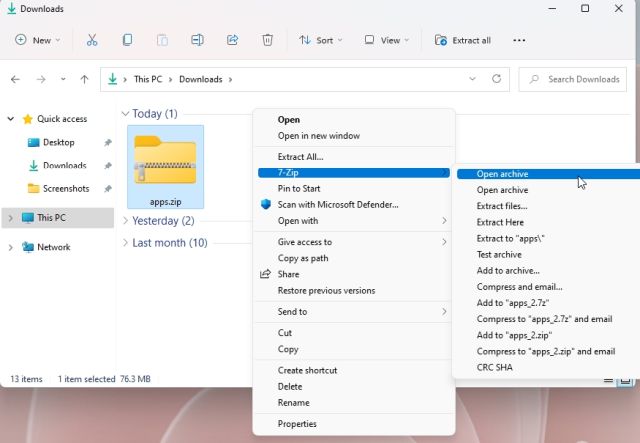This screenshot has width=640, height=443.
Task: Click the Share icon in toolbar
Action: [x=233, y=40]
